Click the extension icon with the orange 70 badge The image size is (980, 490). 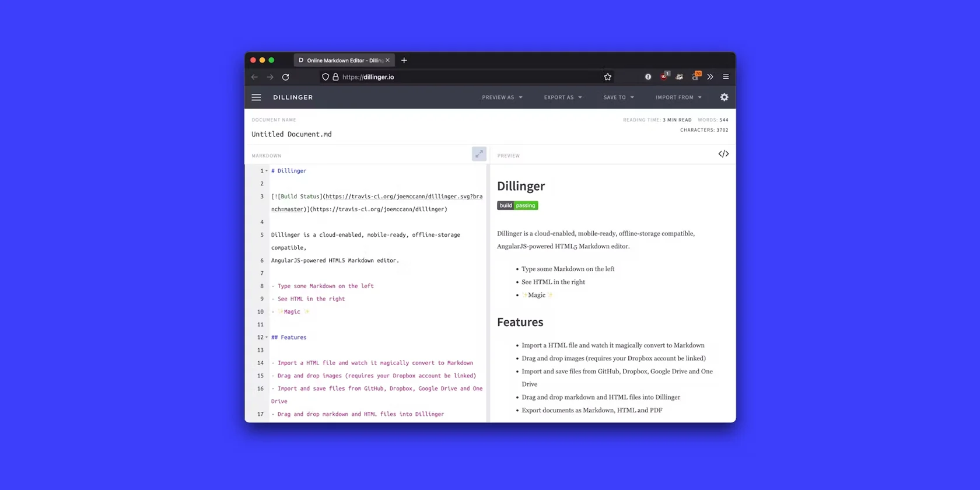point(696,76)
